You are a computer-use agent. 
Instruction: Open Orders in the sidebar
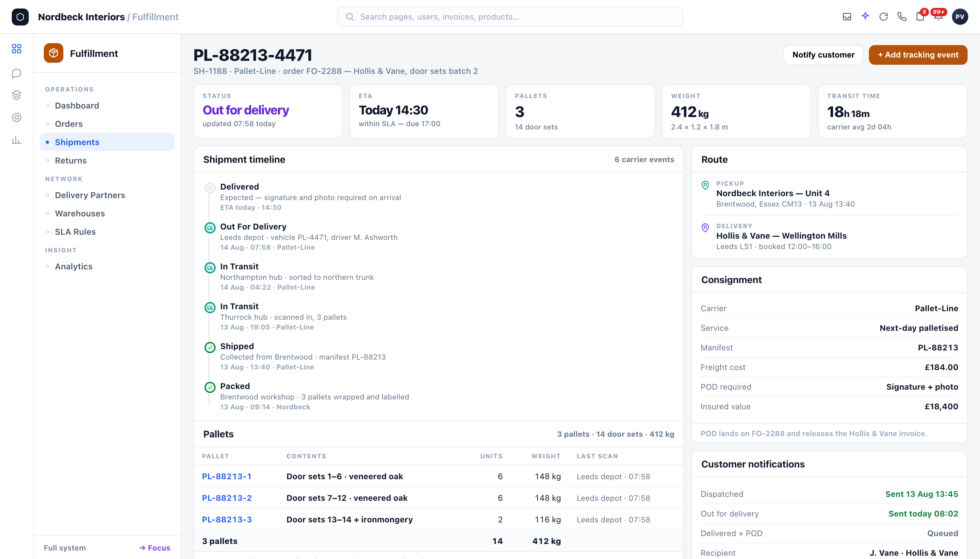[x=107, y=124]
